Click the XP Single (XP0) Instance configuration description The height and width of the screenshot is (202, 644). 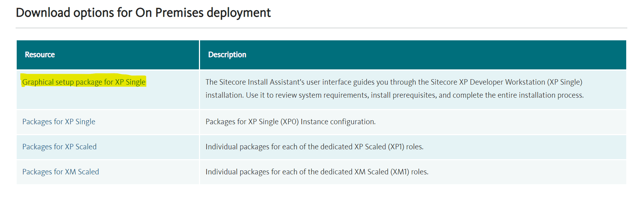pos(290,122)
